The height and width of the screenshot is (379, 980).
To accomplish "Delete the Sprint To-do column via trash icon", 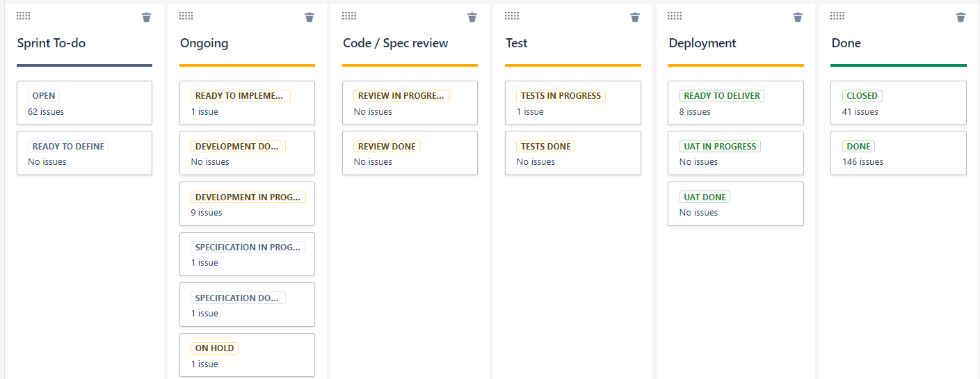I will [x=146, y=17].
